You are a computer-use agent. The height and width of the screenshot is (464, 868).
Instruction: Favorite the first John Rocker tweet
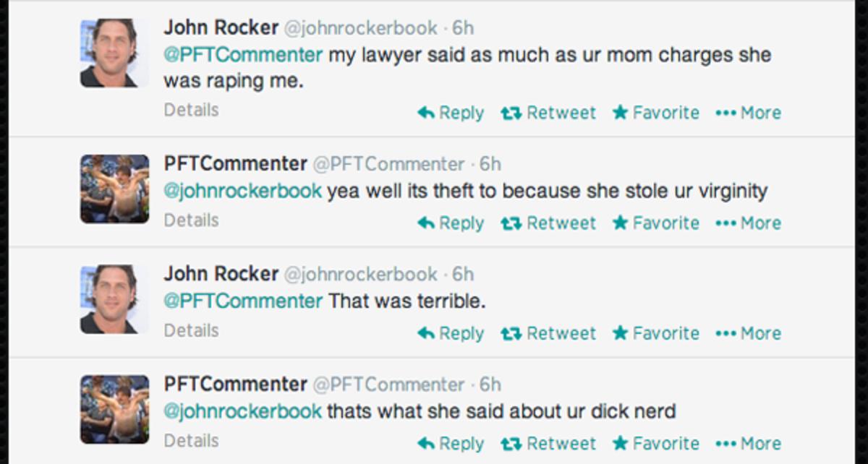point(656,113)
